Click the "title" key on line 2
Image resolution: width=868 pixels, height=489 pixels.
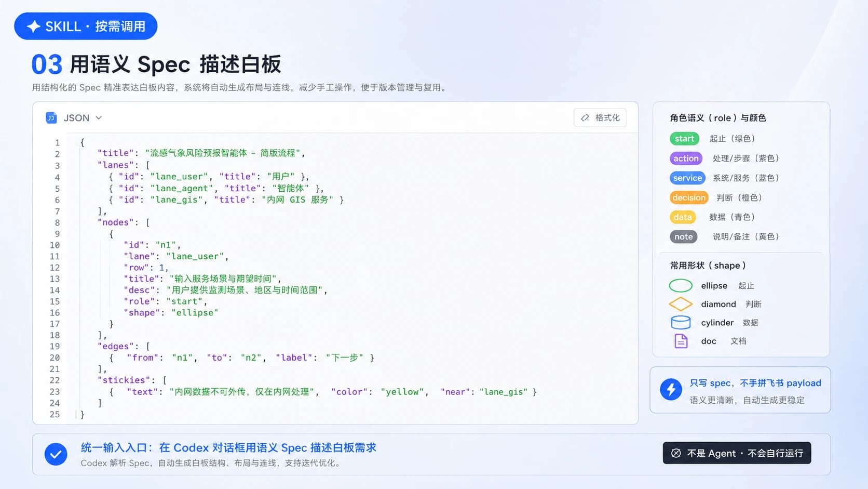point(116,153)
